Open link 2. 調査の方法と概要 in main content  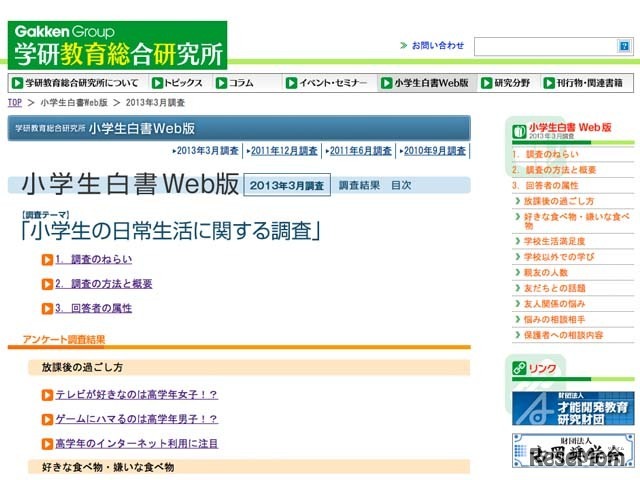[x=104, y=284]
